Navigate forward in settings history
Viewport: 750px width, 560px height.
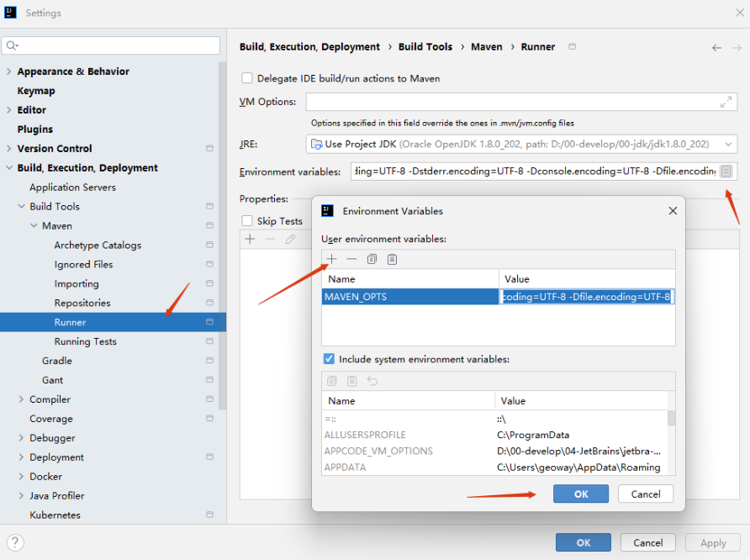[x=737, y=48]
